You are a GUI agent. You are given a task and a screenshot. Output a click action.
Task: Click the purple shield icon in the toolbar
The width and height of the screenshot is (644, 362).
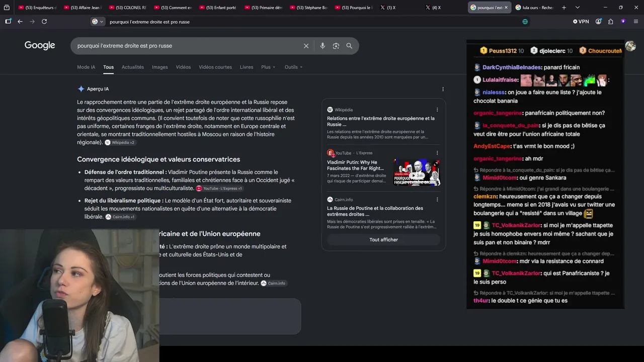click(623, 22)
